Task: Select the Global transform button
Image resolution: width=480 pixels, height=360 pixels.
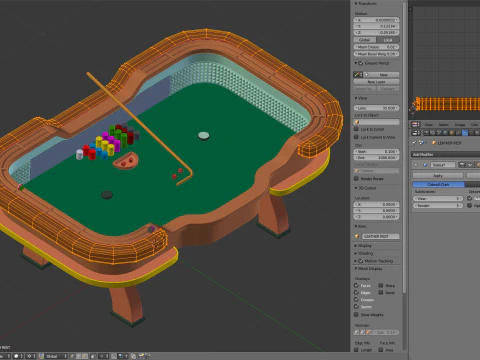Action: click(365, 40)
